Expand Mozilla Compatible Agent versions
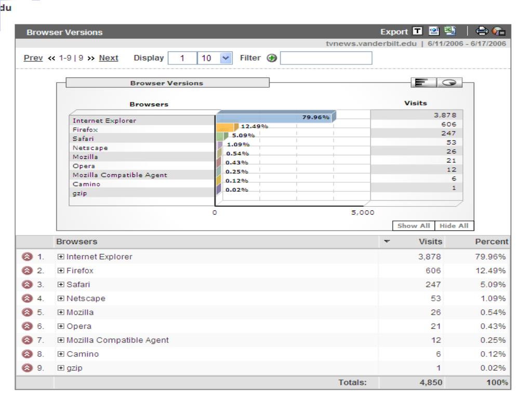This screenshot has width=532, height=399. coord(61,340)
